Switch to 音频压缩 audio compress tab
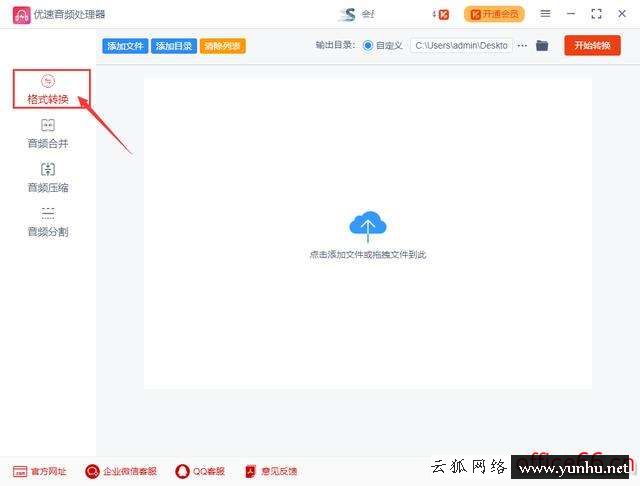Screen dimensions: 640x486 [48, 178]
